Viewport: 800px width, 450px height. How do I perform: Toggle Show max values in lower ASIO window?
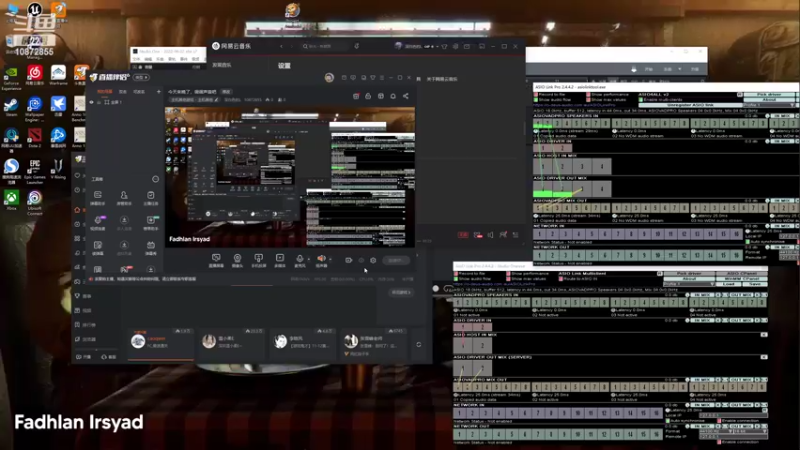[509, 279]
